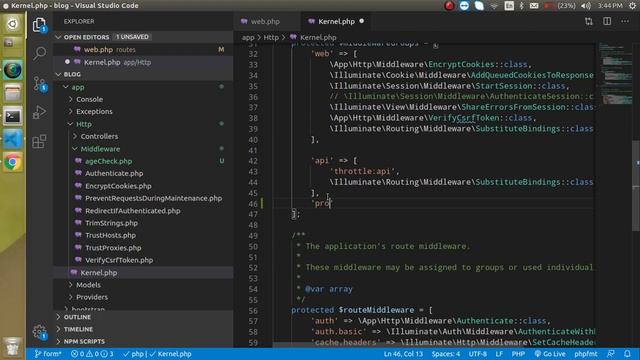
Task: Click the git branch 'form*' indicator
Action: point(48,354)
